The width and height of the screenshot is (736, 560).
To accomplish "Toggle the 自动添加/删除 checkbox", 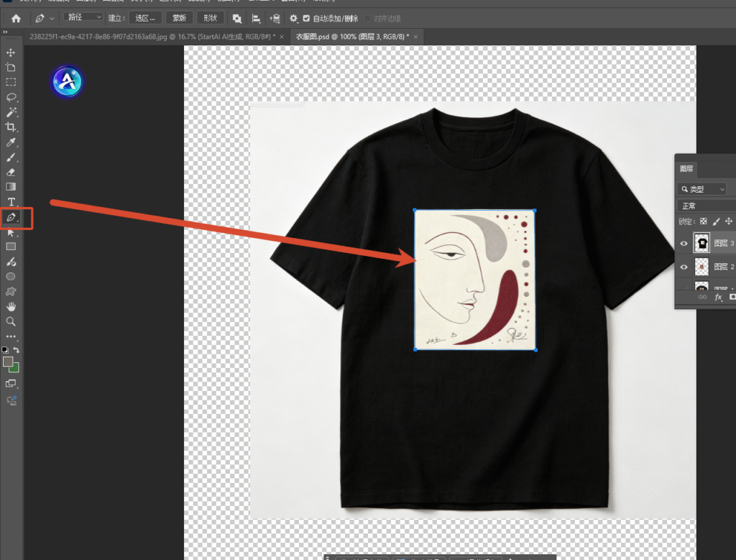I will [x=306, y=18].
